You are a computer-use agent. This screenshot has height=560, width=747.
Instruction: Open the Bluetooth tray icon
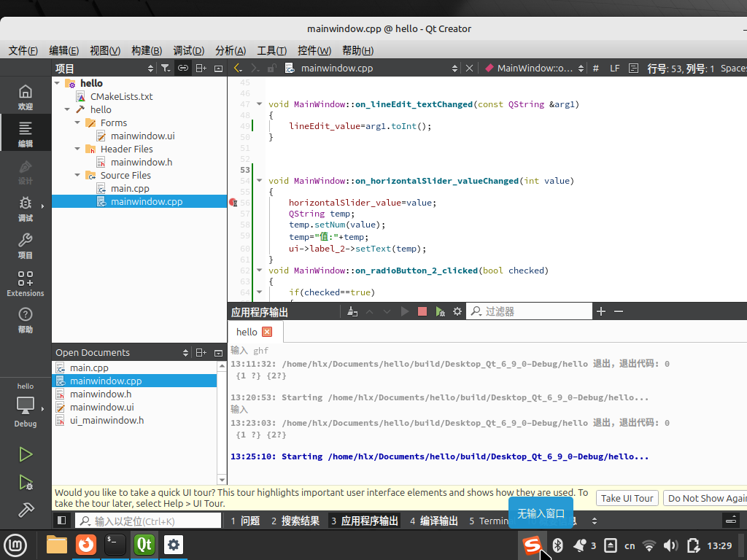558,545
